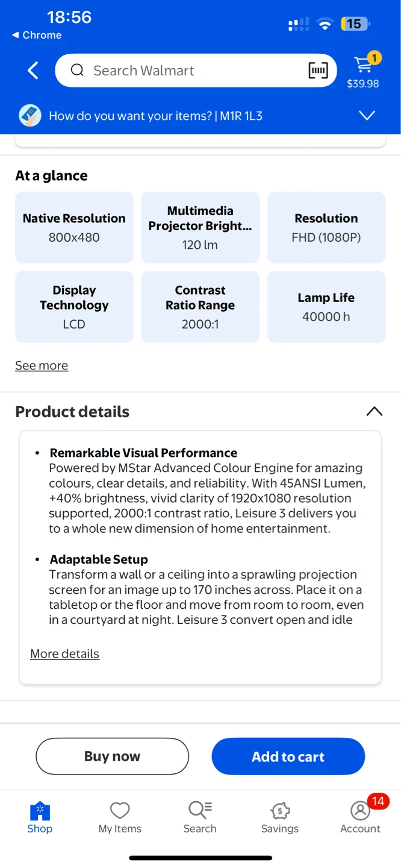Open the shopping cart showing $39.98
The image size is (401, 868).
pyautogui.click(x=363, y=71)
